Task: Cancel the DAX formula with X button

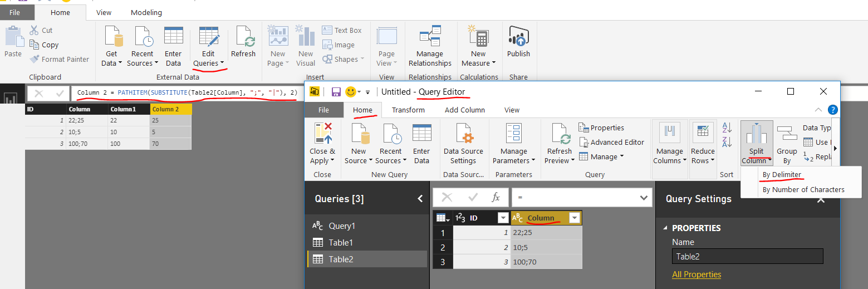Action: [x=38, y=93]
